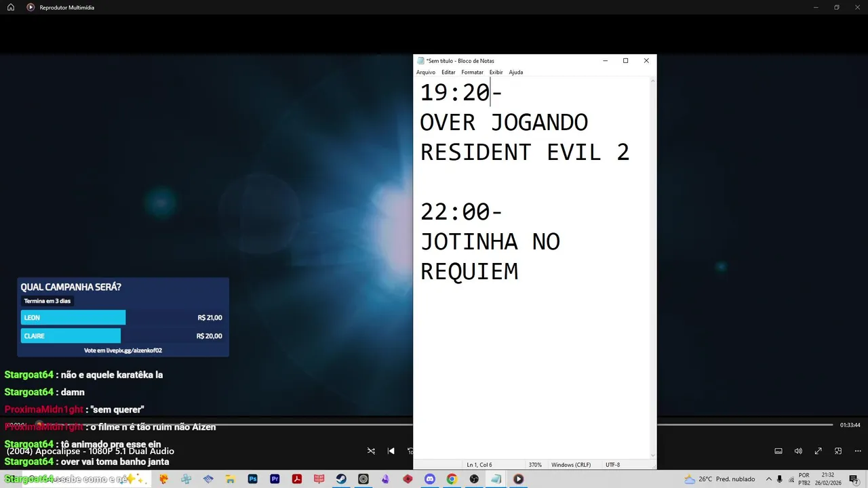Screen dimensions: 868x488
Task: Open the Formatar menu in Notepad
Action: (x=472, y=72)
